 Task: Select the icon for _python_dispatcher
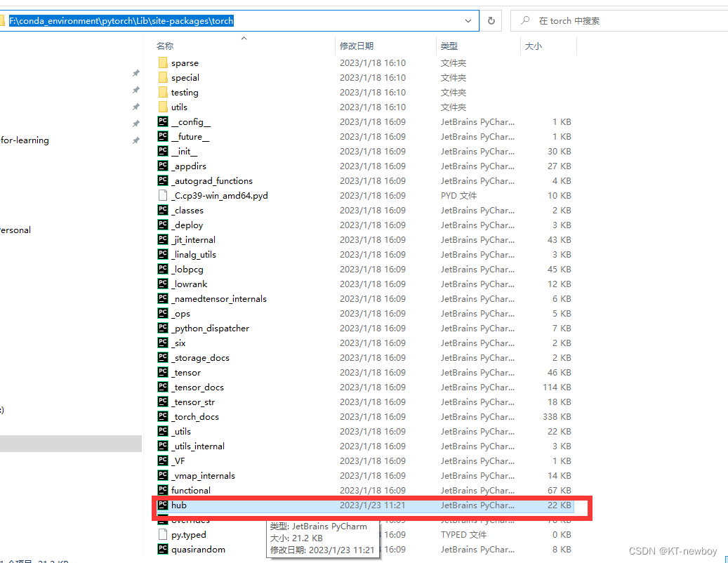click(x=163, y=328)
